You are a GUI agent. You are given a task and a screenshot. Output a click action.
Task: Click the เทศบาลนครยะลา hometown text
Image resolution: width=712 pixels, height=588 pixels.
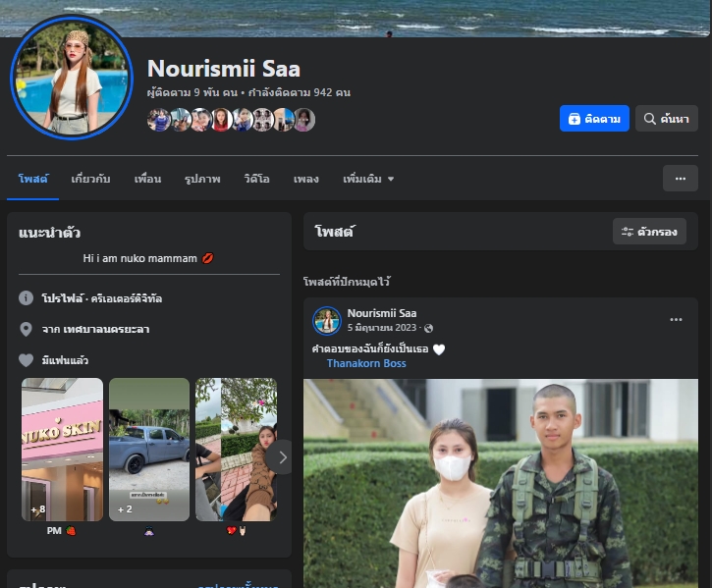pyautogui.click(x=106, y=329)
